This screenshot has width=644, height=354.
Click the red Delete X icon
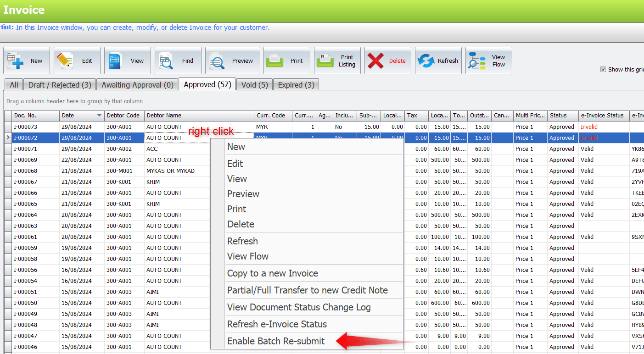pyautogui.click(x=375, y=61)
